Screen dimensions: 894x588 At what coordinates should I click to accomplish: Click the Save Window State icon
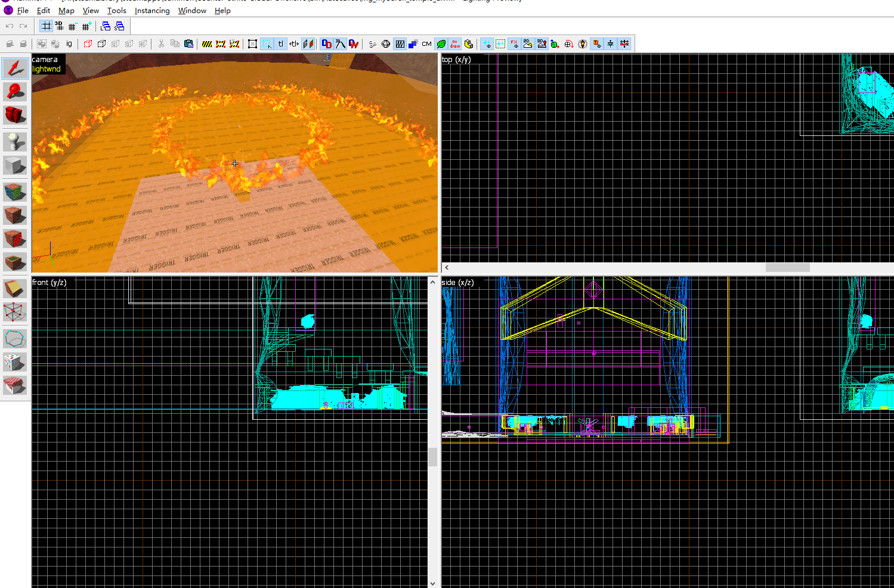click(119, 26)
